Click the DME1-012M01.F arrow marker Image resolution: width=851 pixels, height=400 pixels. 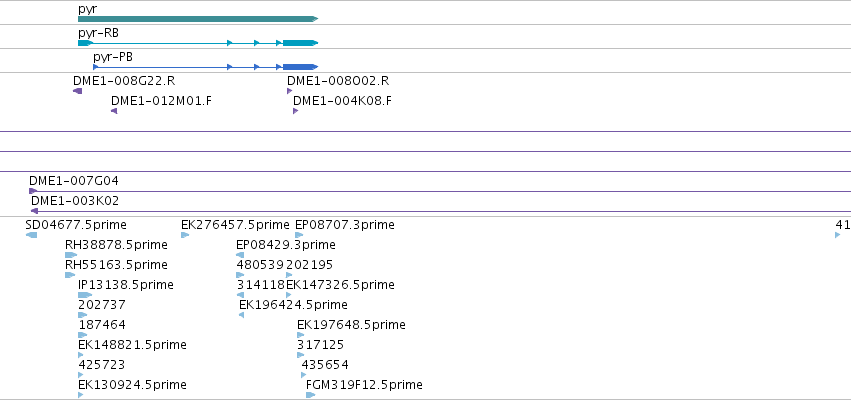click(114, 111)
